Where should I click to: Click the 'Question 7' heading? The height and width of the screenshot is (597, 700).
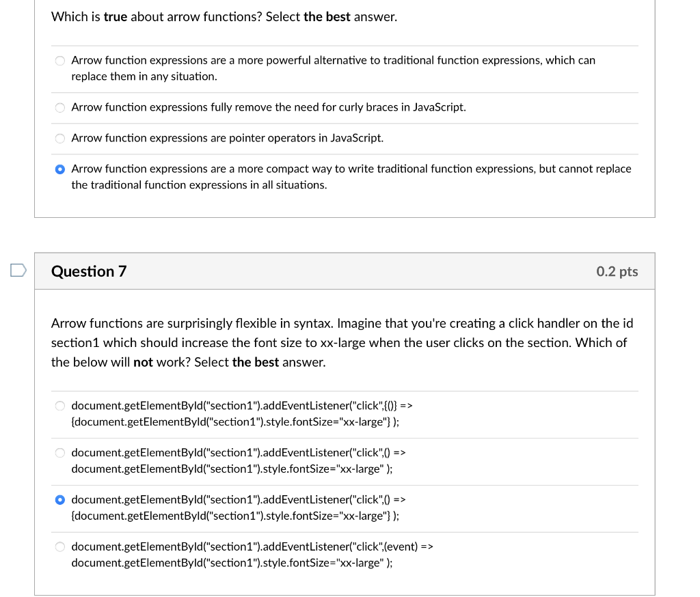[89, 271]
